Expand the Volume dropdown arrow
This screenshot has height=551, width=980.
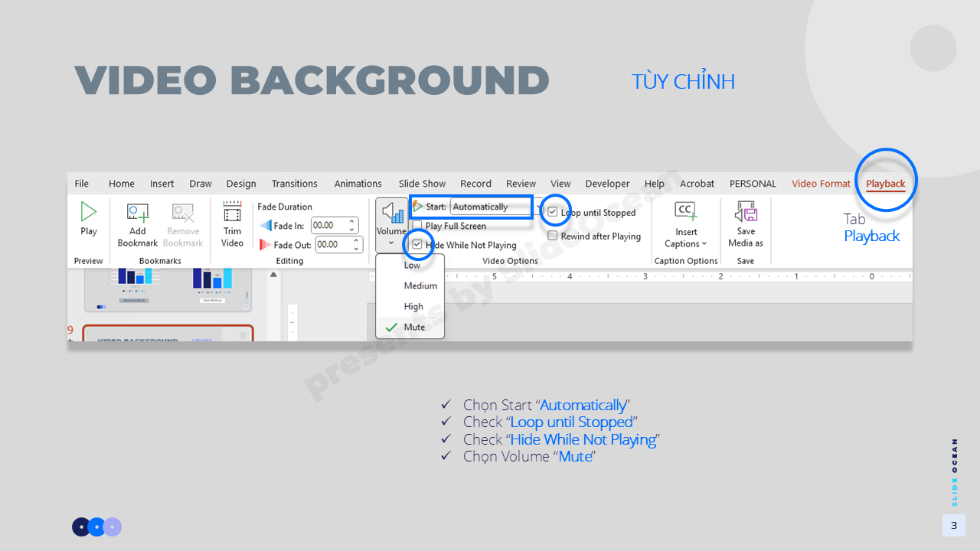click(x=391, y=243)
